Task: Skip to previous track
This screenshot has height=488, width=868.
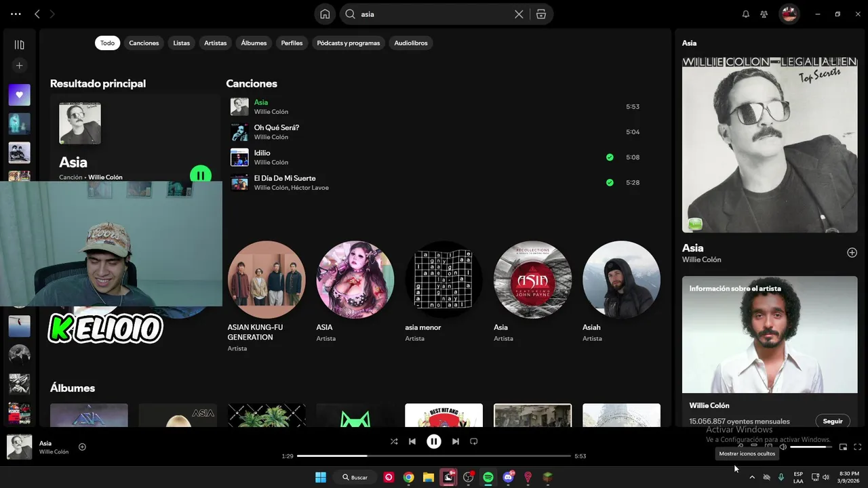Action: tap(412, 441)
